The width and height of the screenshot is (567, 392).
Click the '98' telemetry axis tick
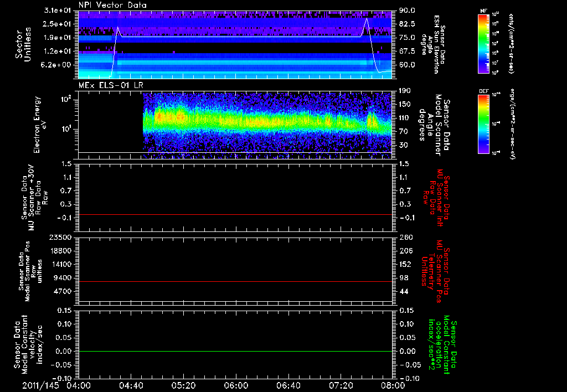[404, 278]
